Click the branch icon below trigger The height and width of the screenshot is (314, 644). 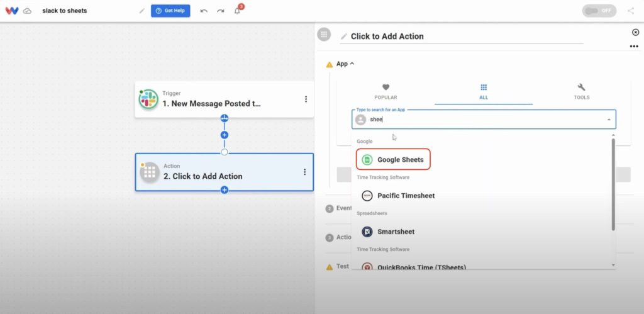(225, 118)
